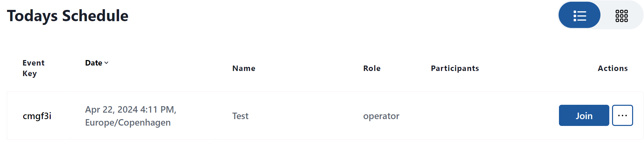
Task: Open more actions menu for cmgf3i
Action: point(622,116)
